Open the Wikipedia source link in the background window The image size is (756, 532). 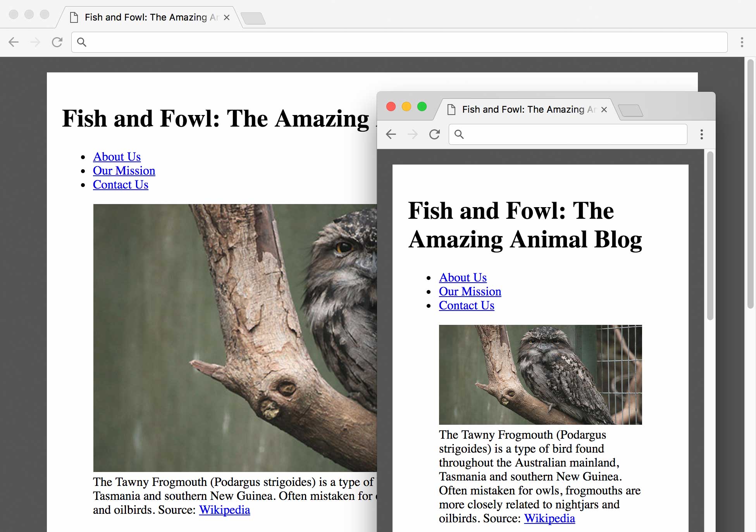click(224, 510)
